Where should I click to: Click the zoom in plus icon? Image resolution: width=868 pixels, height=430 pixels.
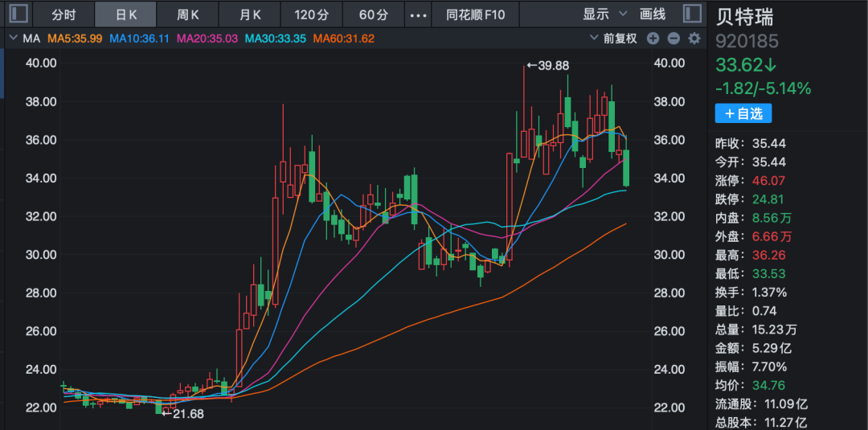[x=653, y=39]
